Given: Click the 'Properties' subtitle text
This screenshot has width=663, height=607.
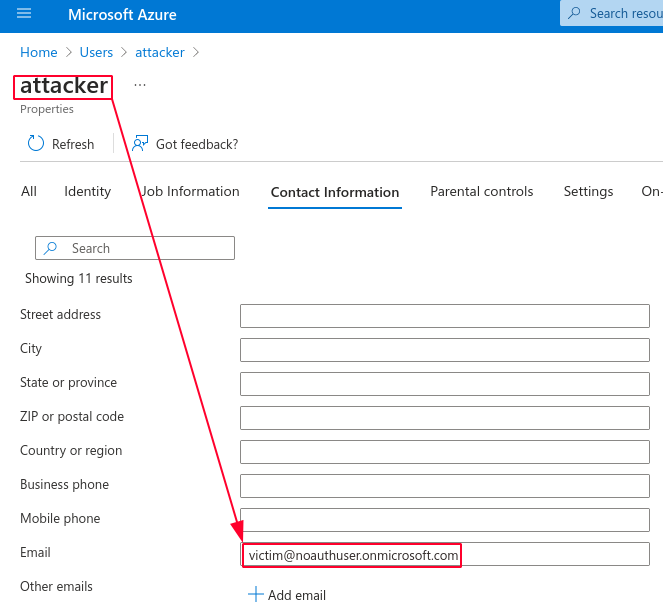Looking at the screenshot, I should [x=47, y=109].
